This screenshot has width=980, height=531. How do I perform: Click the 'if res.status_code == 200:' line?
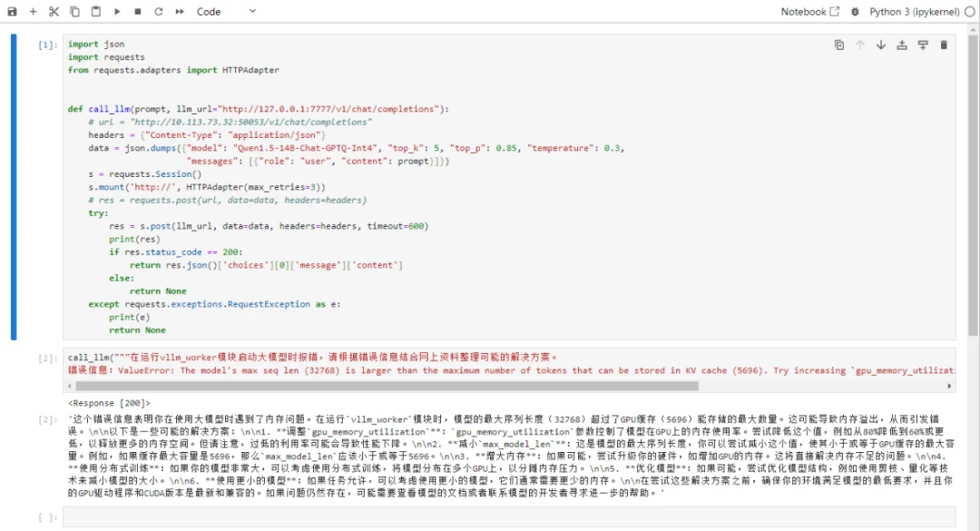point(174,252)
